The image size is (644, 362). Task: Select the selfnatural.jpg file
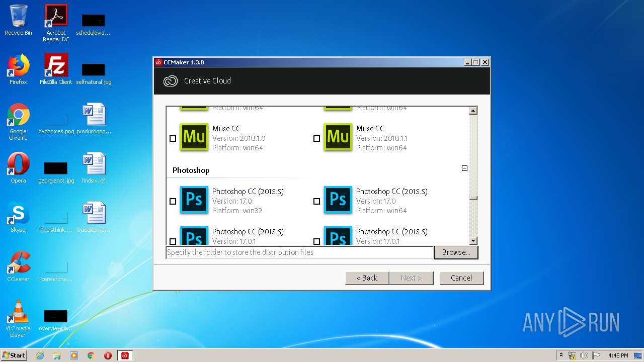[x=94, y=73]
